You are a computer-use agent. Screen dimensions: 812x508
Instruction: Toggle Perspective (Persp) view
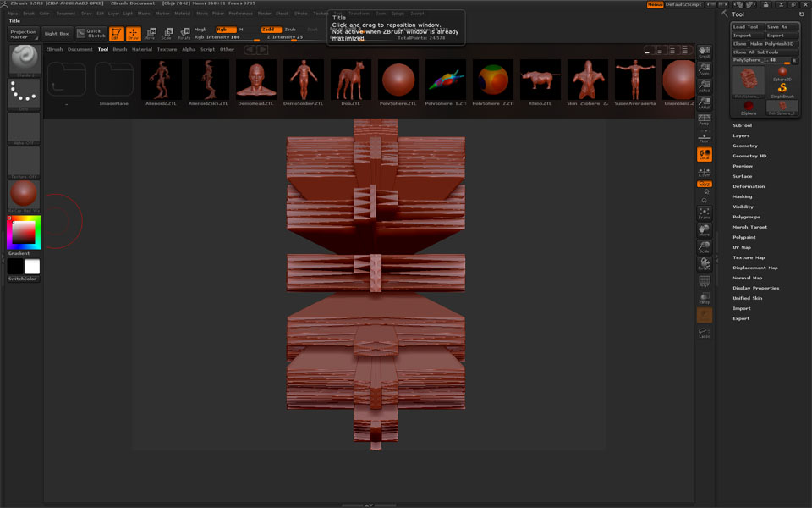pyautogui.click(x=705, y=120)
